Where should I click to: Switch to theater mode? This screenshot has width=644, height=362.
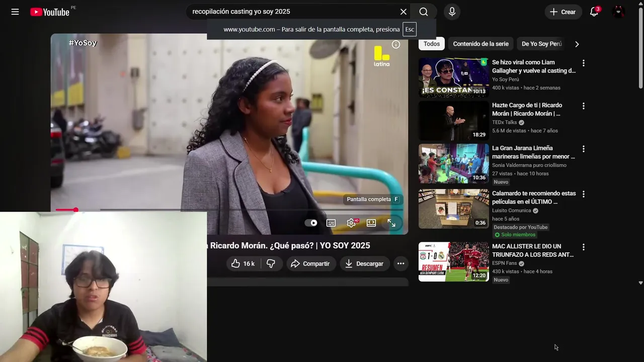coord(371,223)
